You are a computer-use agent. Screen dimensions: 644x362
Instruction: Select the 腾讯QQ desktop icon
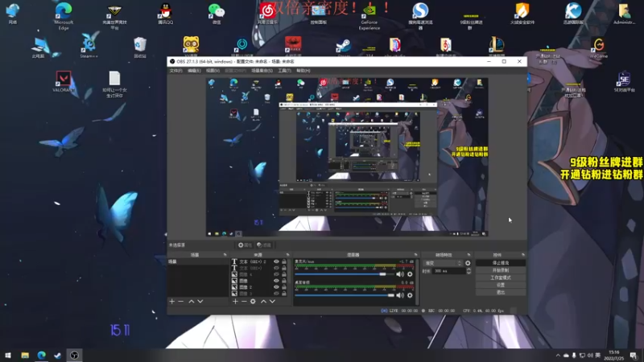pyautogui.click(x=166, y=14)
